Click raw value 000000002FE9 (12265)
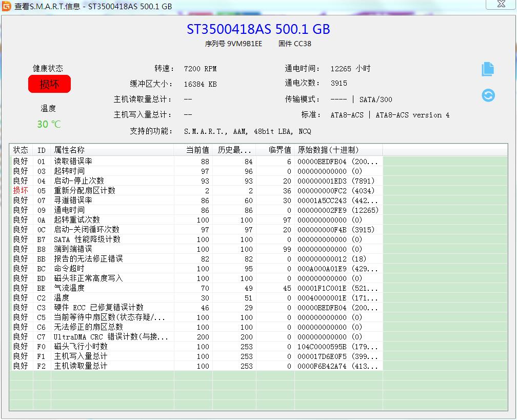Image resolution: width=517 pixels, height=420 pixels. point(338,210)
